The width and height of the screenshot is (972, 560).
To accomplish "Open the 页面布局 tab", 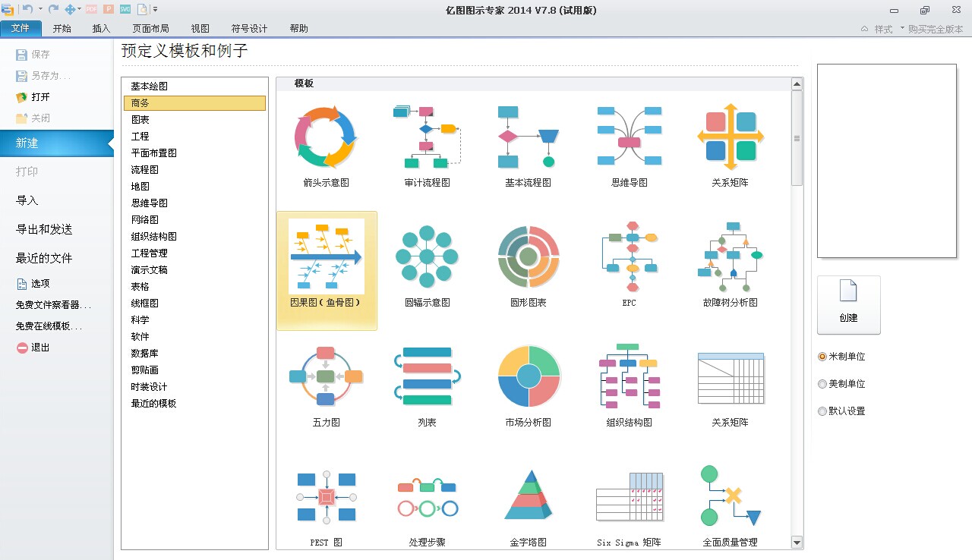I will 150,29.
